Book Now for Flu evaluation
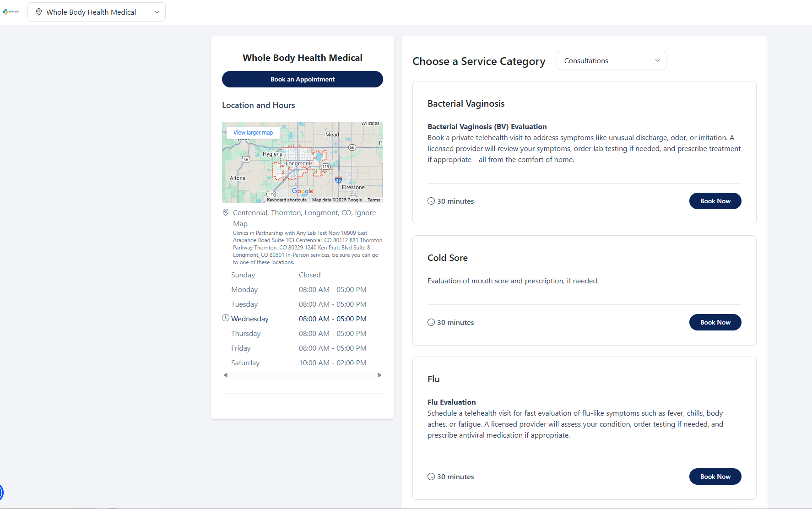This screenshot has height=509, width=812. 715,477
